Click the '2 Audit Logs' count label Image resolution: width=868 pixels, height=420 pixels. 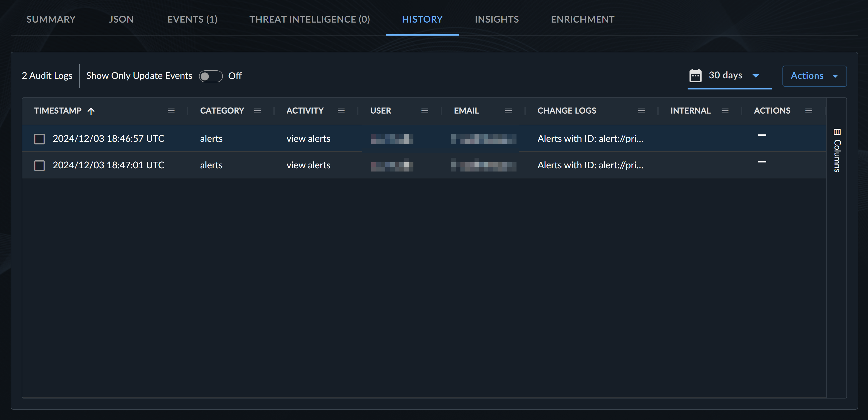[47, 75]
